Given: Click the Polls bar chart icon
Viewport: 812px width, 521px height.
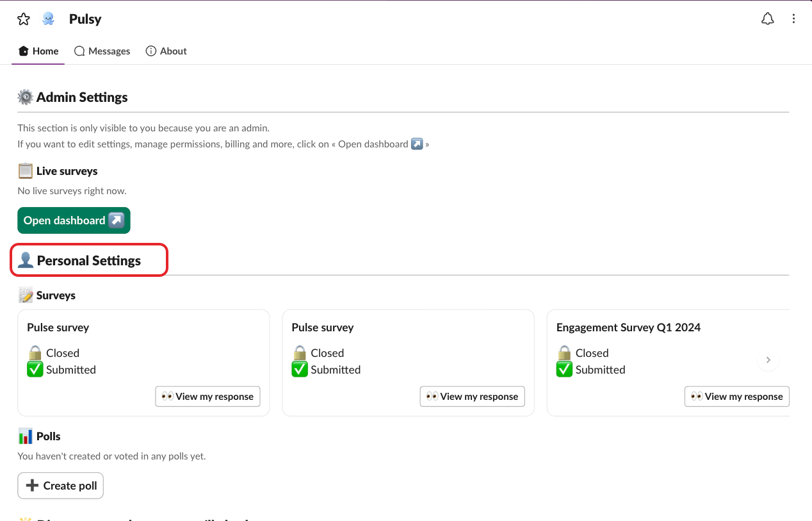Looking at the screenshot, I should coord(26,436).
